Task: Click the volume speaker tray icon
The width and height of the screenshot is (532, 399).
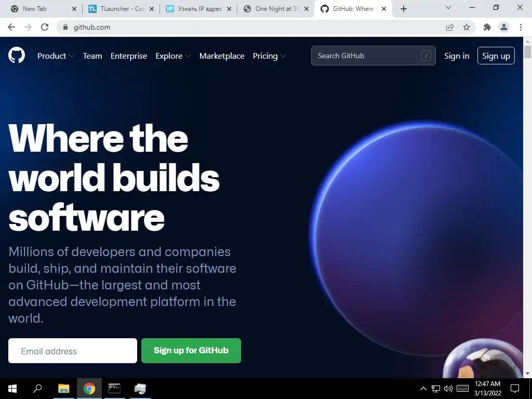Action: click(x=448, y=389)
